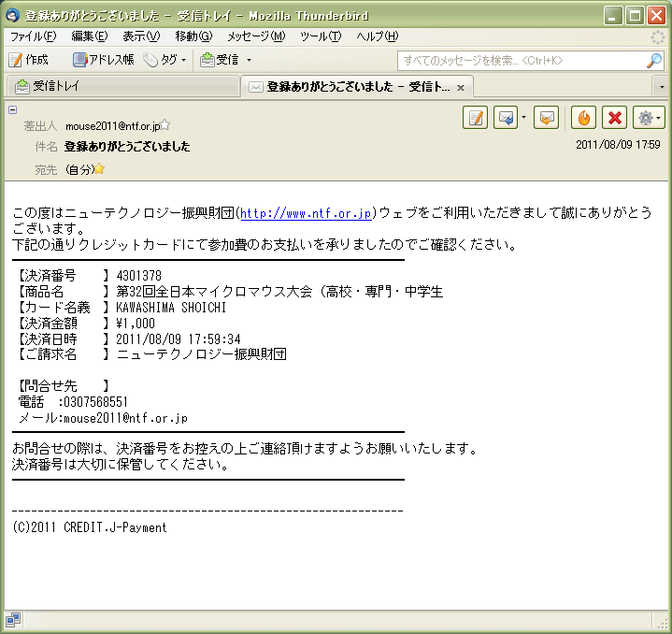Click the amount ¥1,000

click(136, 324)
